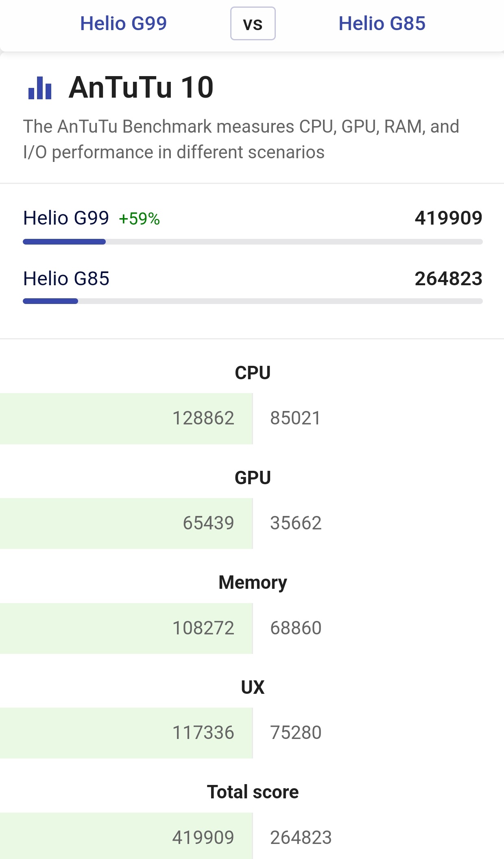Select the Helio G85 label in score list
This screenshot has height=859, width=504.
click(x=66, y=279)
